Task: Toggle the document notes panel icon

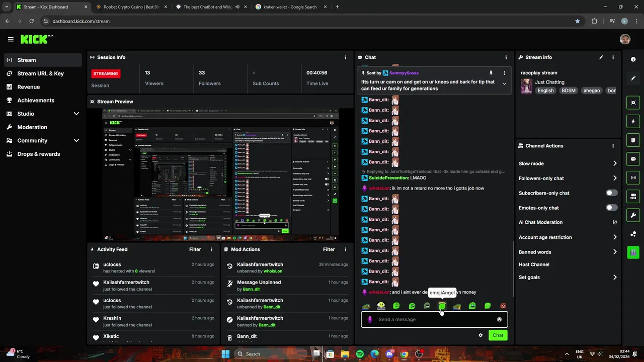Action: [x=633, y=140]
